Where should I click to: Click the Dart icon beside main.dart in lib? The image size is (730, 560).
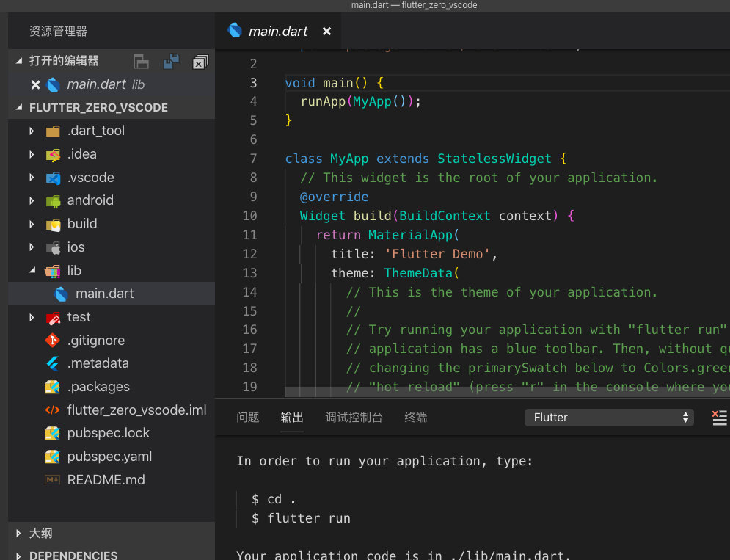click(x=61, y=294)
